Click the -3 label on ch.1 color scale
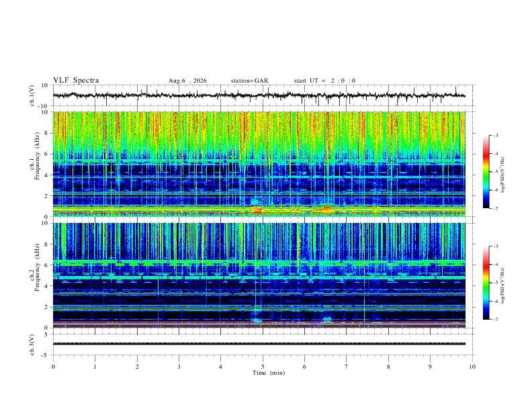532x411 pixels. (495, 136)
